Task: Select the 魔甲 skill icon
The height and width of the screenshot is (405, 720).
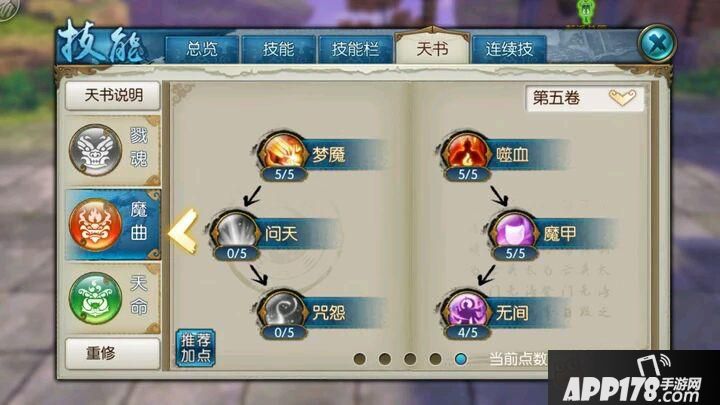Action: pyautogui.click(x=514, y=231)
